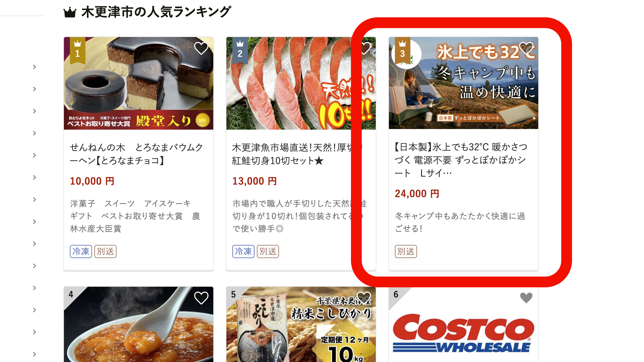Open せんねんの木 とろなまバウムクーヘン title link
644x362 pixels.
pyautogui.click(x=137, y=154)
